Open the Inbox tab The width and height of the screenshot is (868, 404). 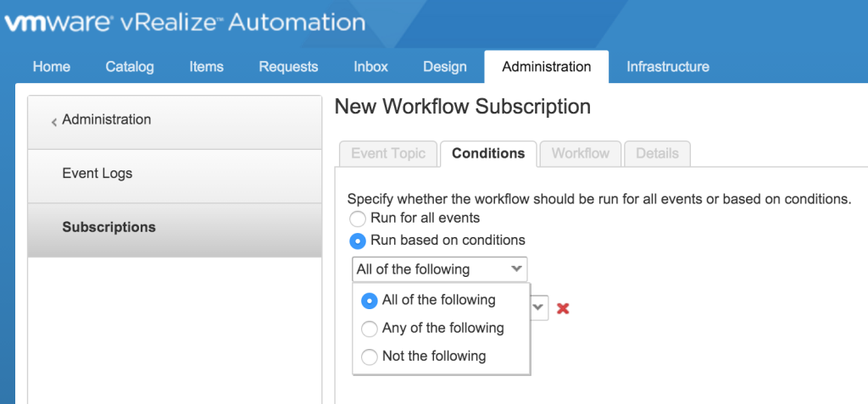click(371, 67)
